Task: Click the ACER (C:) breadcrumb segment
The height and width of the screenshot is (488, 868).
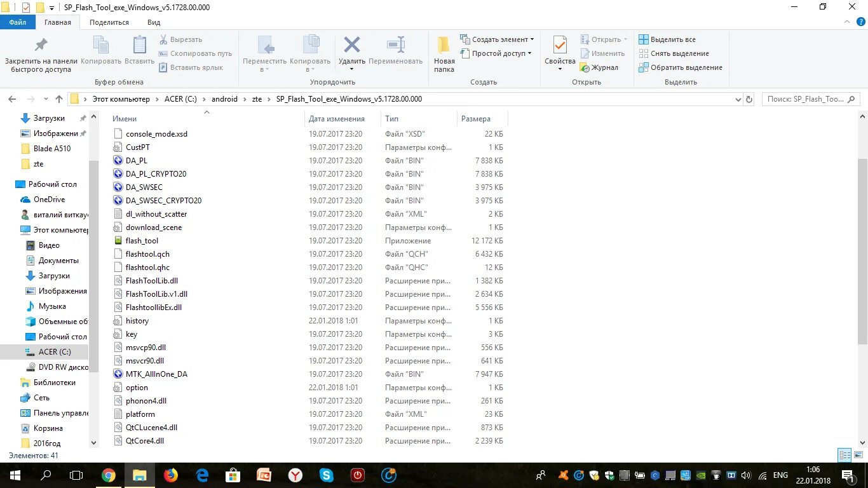Action: point(181,99)
